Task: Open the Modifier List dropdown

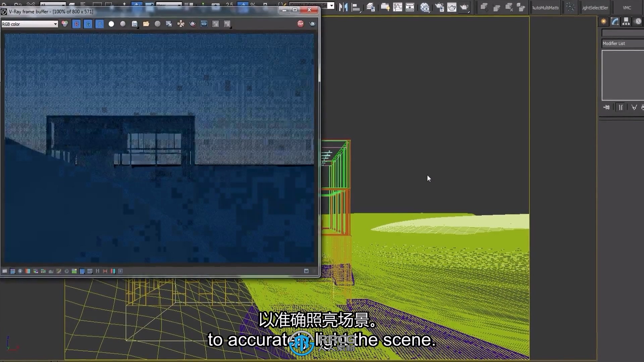Action: tap(623, 44)
